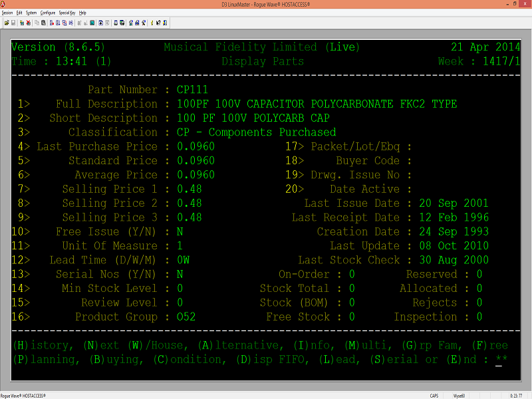Screen dimensions: 532x399
Task: Click the paste clipboard toolbar icon
Action: 43,23
